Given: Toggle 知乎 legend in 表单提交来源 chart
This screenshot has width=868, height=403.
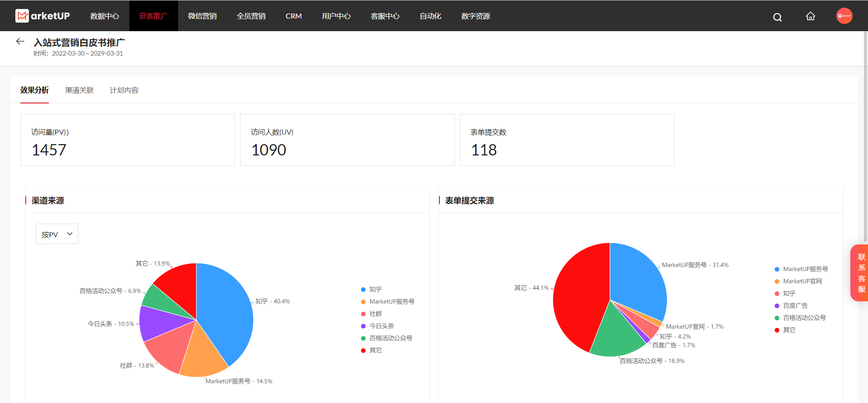Looking at the screenshot, I should click(x=785, y=294).
